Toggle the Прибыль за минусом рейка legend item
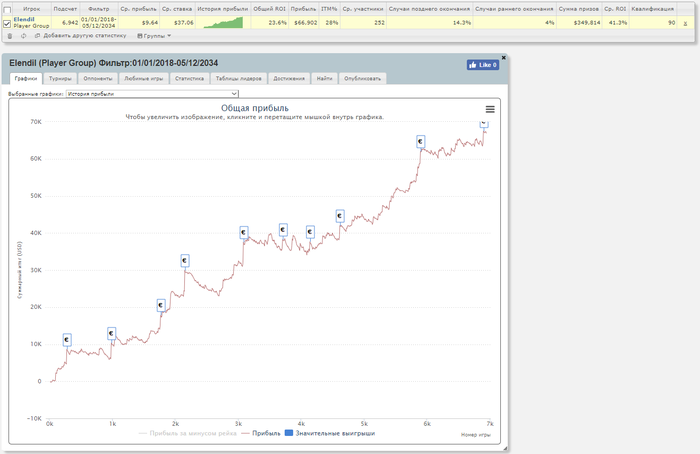700x454 pixels. (x=188, y=433)
